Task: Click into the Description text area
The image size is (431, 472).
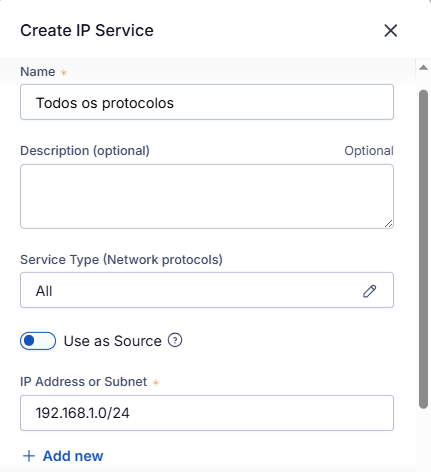Action: coord(207,196)
